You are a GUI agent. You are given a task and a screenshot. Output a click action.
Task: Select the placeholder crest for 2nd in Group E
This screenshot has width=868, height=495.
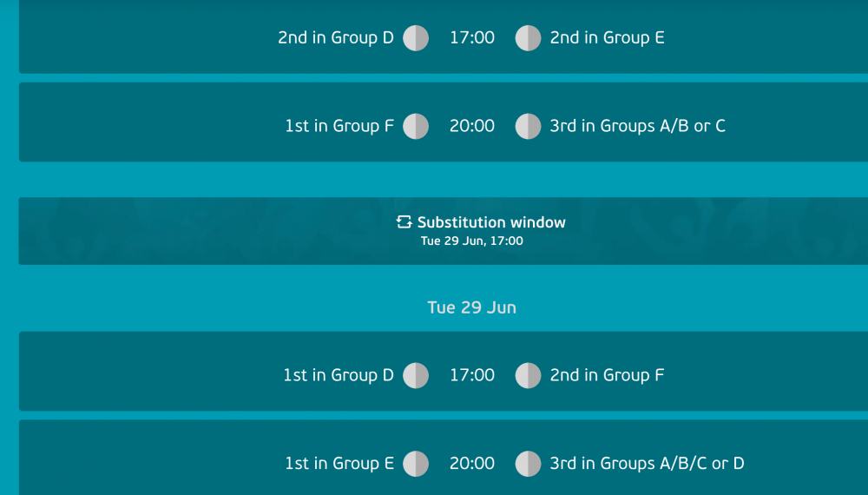point(528,38)
